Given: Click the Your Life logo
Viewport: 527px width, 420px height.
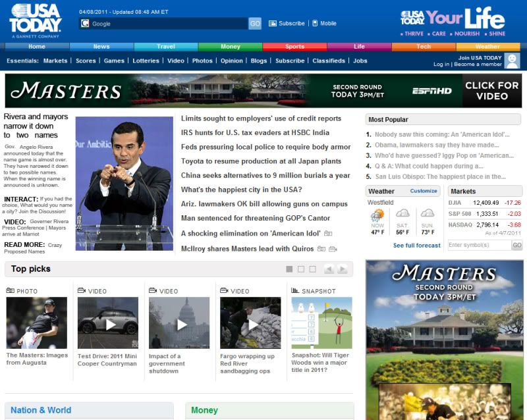Looking at the screenshot, I should coord(453,21).
